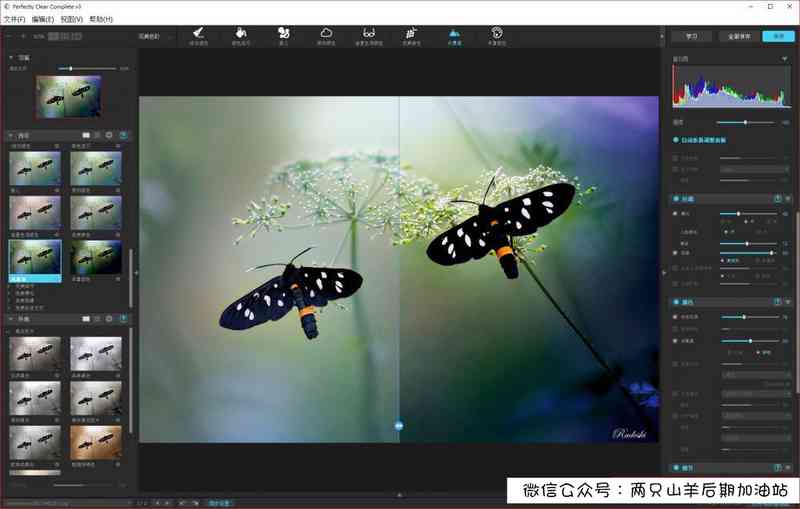The width and height of the screenshot is (800, 509).
Task: Collapse the second right-panel section with its chevron
Action: [x=787, y=302]
